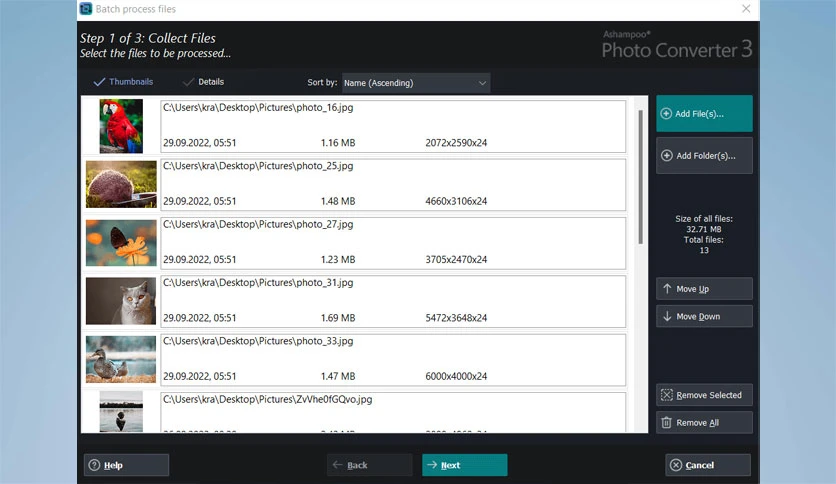Click the photo_16 date 29.09.2022, 05:51
Screen dimensions: 836x484
[x=199, y=143]
